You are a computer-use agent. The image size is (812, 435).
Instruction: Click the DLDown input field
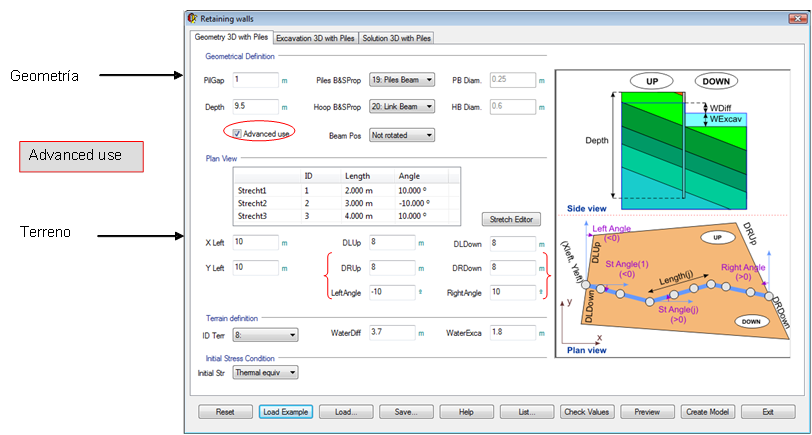(513, 242)
